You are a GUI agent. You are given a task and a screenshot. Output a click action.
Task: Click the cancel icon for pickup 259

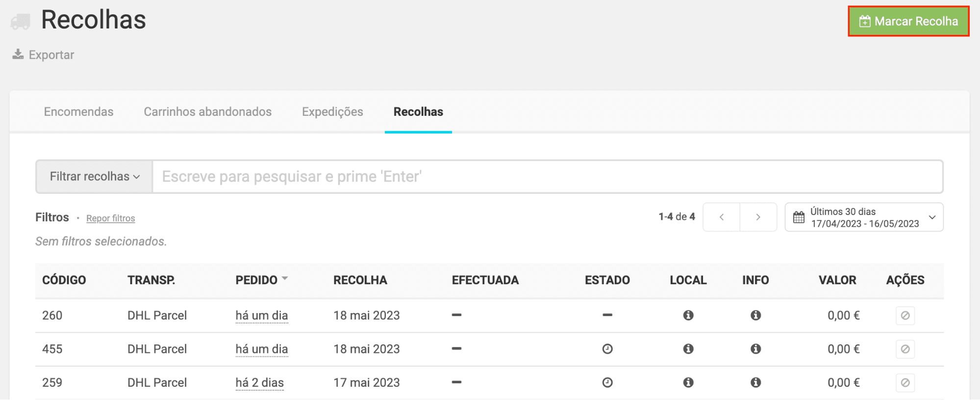(x=905, y=382)
